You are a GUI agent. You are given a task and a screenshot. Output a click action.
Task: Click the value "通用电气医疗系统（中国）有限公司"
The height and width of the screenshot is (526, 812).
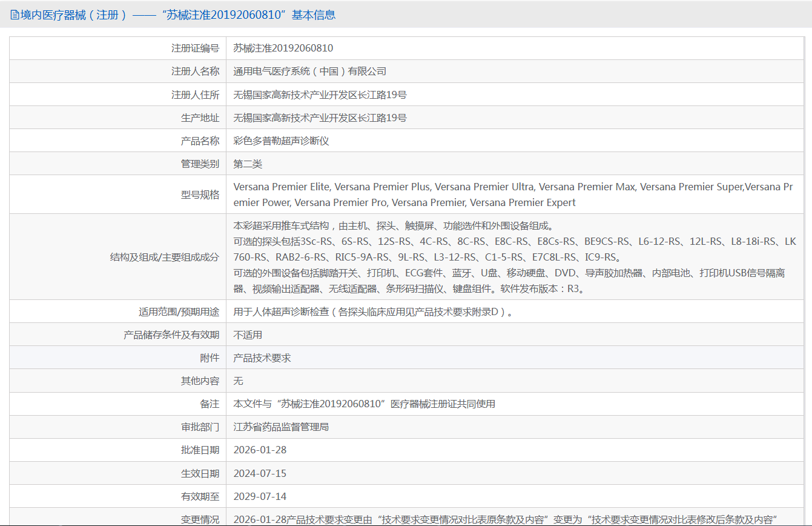point(310,72)
